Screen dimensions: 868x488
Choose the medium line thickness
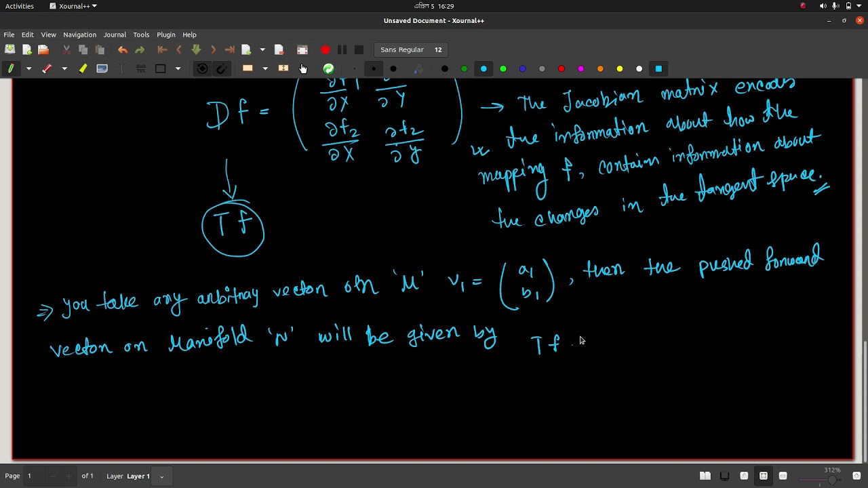pos(374,68)
